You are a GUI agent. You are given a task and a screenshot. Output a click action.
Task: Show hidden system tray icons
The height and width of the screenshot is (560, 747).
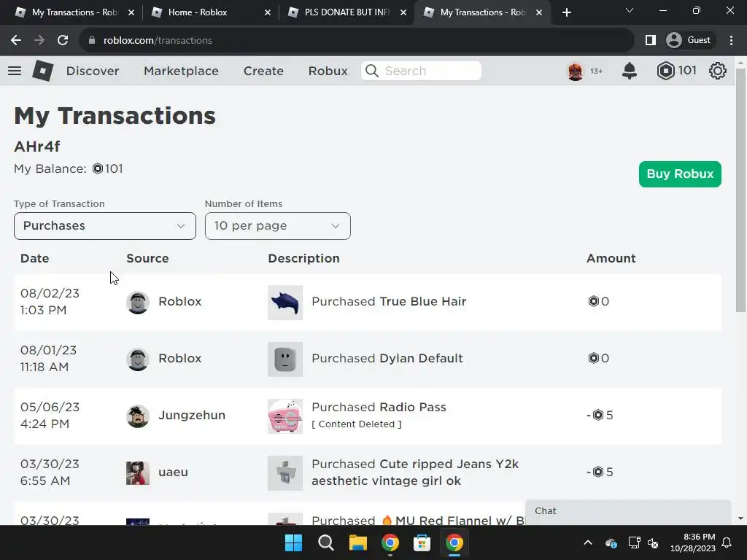tap(588, 542)
